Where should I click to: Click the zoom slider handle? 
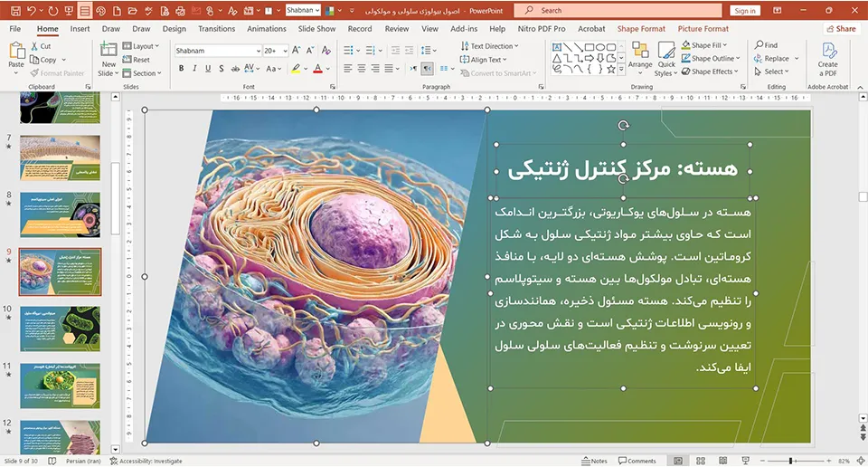pyautogui.click(x=791, y=461)
